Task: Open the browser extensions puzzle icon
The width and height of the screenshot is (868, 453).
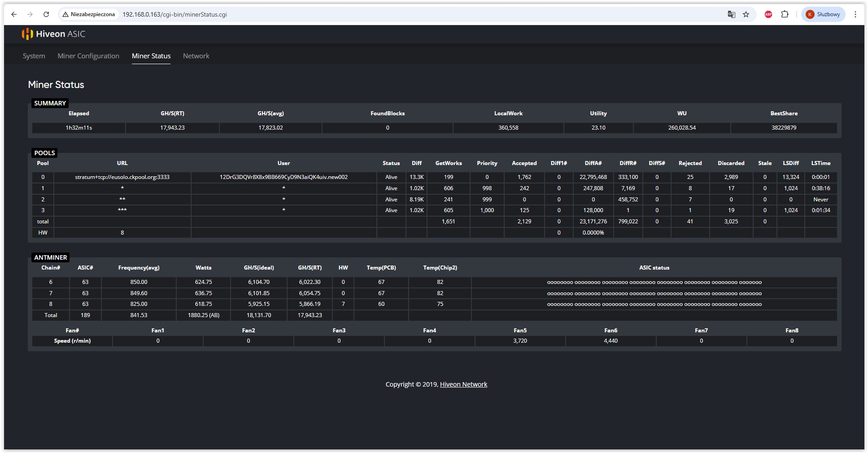Action: tap(785, 14)
